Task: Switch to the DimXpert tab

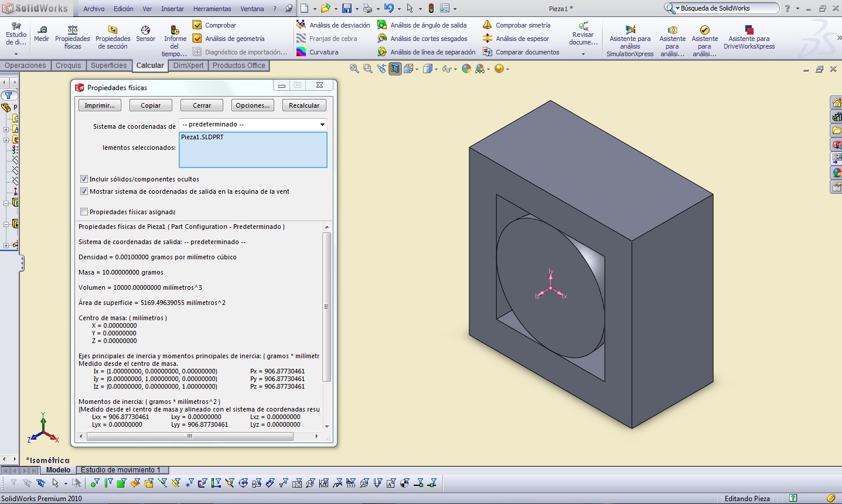Action: pos(189,66)
